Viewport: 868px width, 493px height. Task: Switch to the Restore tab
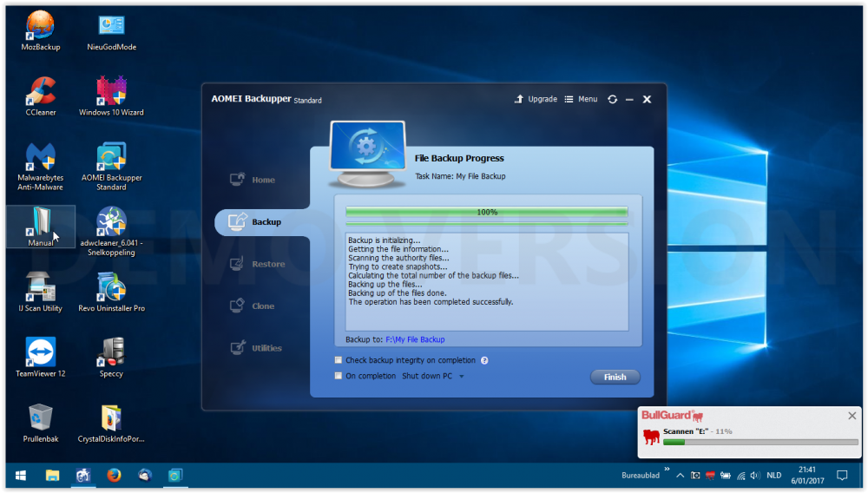tap(268, 264)
